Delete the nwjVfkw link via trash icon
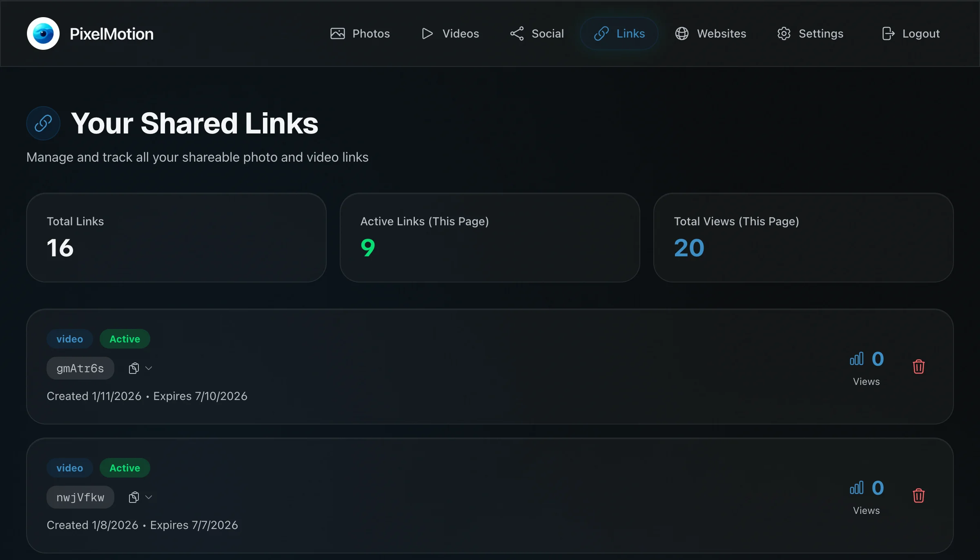The image size is (980, 560). tap(919, 495)
